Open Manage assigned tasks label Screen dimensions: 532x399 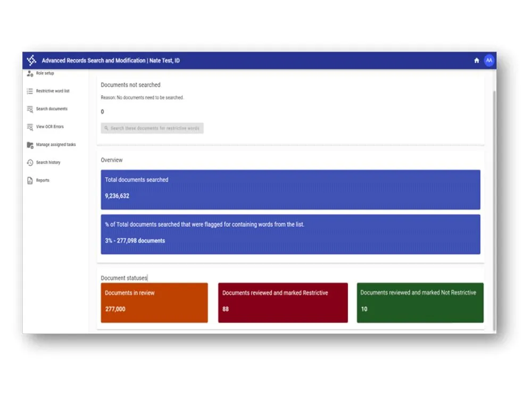point(56,145)
